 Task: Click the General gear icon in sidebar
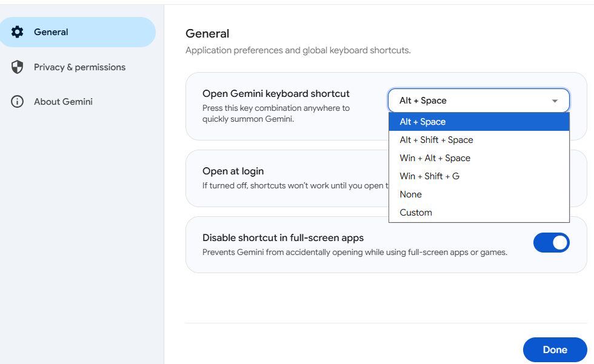click(x=17, y=31)
